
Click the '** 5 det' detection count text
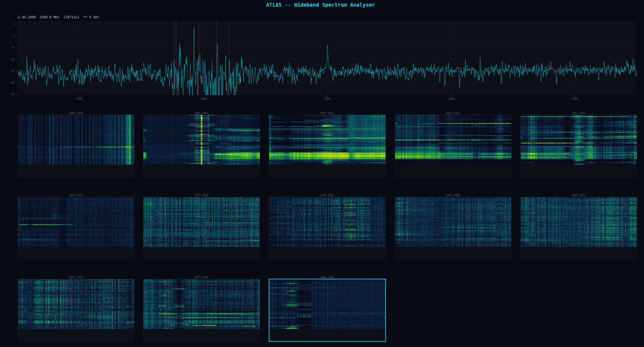(x=91, y=17)
